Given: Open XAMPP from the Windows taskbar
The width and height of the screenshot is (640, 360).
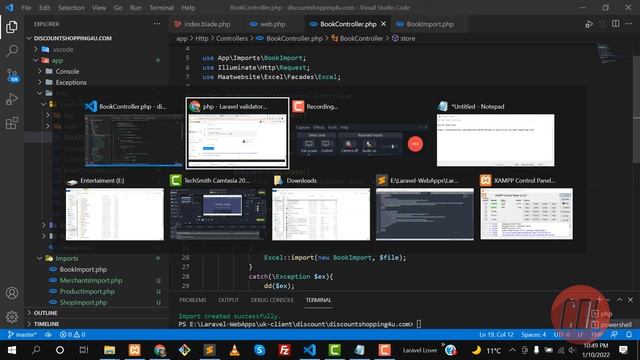Looking at the screenshot, I should (x=135, y=350).
